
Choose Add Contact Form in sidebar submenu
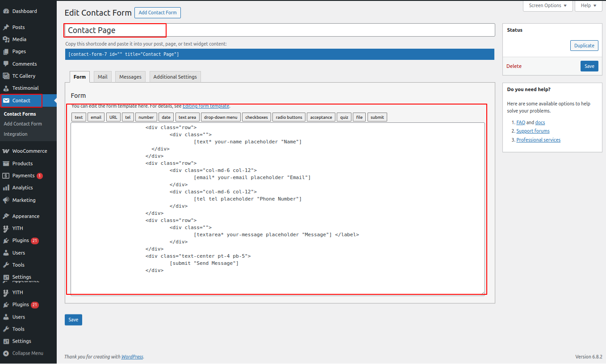[x=23, y=124]
